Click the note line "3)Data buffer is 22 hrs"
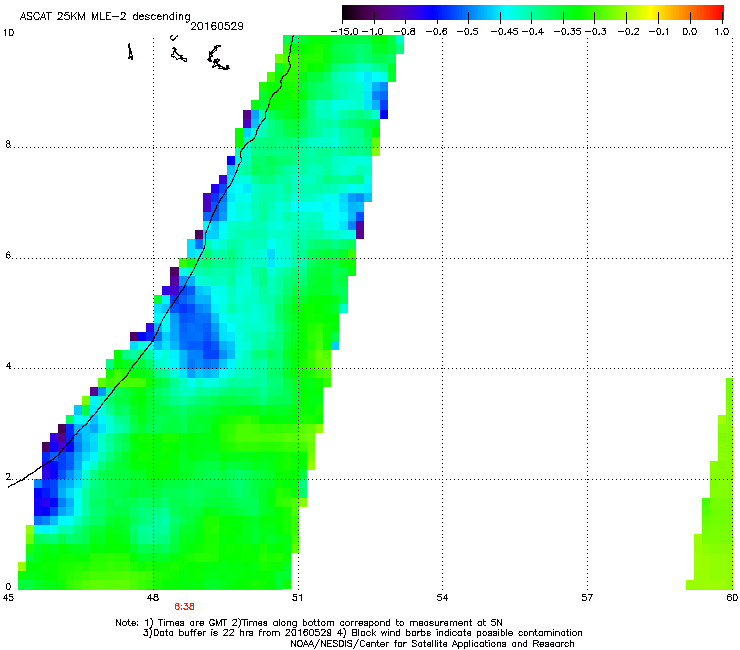Viewport: 740px width, 650px height. click(x=362, y=633)
